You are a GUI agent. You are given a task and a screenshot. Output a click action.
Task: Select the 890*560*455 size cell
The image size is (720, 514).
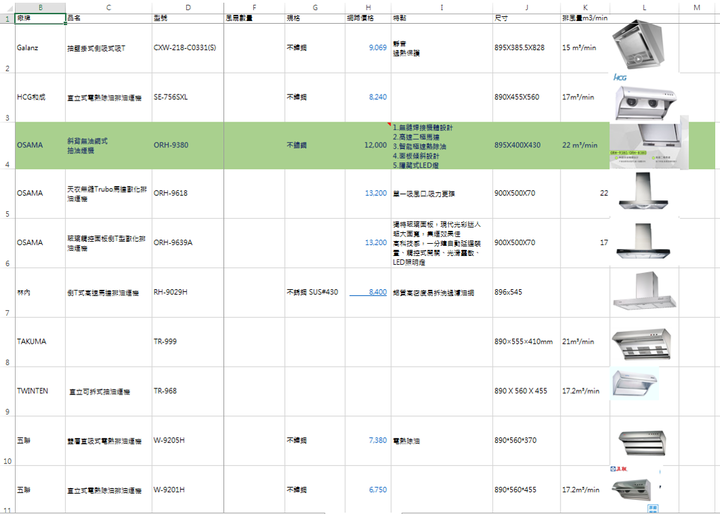point(527,490)
